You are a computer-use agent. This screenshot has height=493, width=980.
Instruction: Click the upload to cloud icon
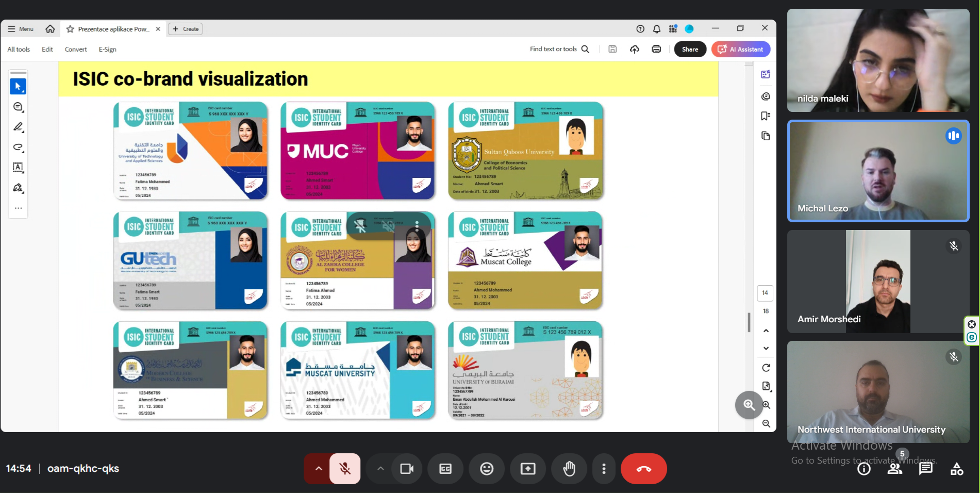pyautogui.click(x=635, y=49)
